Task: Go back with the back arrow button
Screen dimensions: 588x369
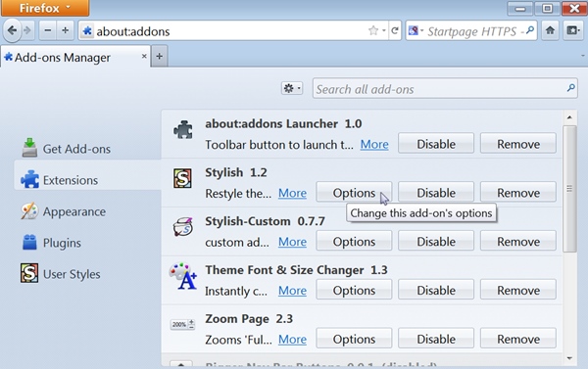Action: [x=12, y=30]
